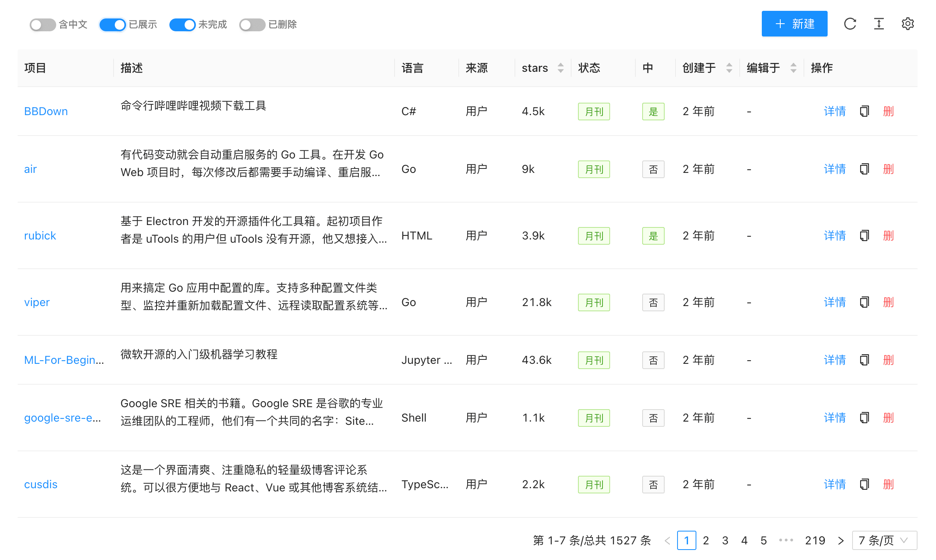Copy icon in the google-sre-e... row
Screen dimensions: 936x560
tap(865, 418)
